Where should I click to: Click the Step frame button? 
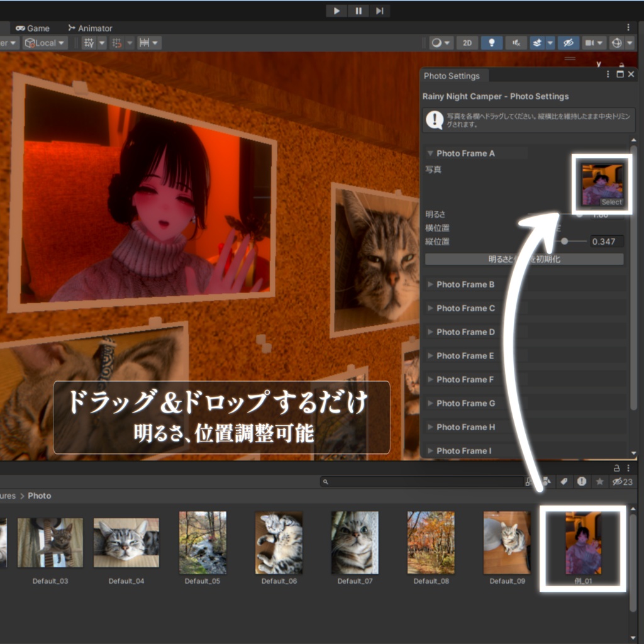(x=379, y=11)
